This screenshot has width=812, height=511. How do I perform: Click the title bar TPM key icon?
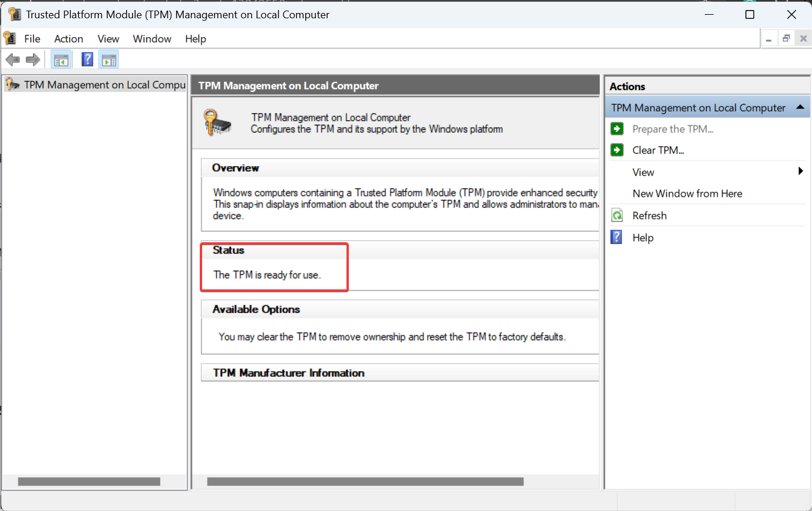click(14, 14)
